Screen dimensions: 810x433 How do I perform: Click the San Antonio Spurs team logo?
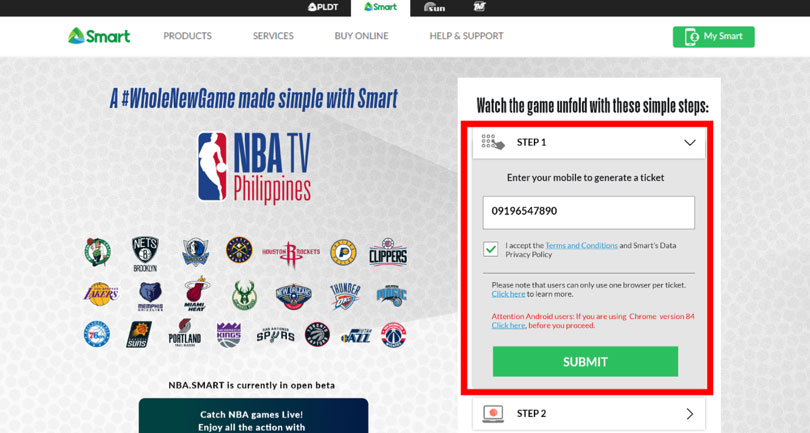point(275,335)
